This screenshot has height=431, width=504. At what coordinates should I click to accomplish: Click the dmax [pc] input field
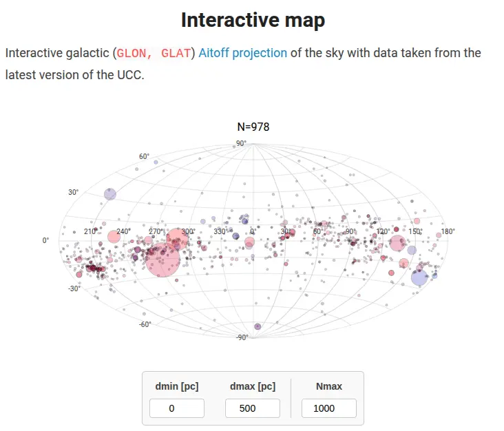point(253,408)
